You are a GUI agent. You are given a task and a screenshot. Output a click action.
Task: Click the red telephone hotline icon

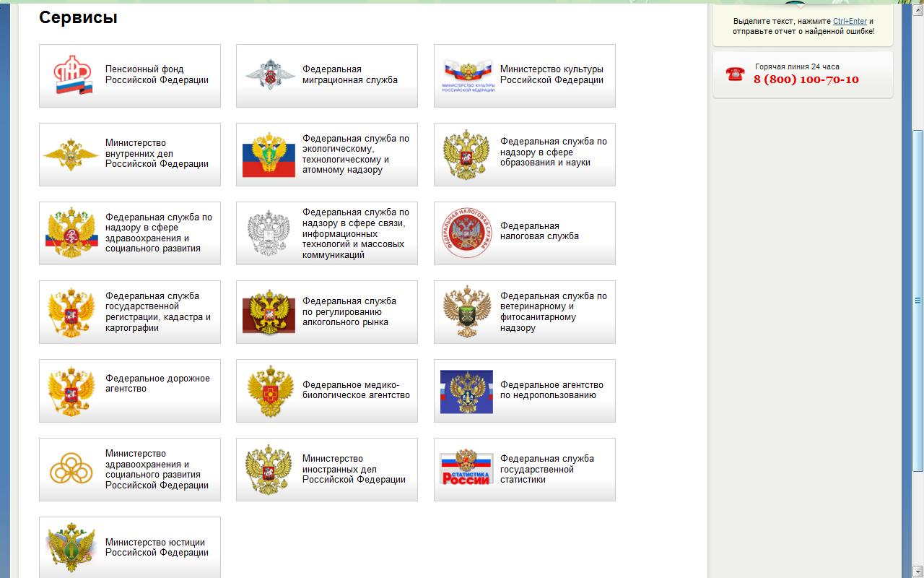coord(735,73)
